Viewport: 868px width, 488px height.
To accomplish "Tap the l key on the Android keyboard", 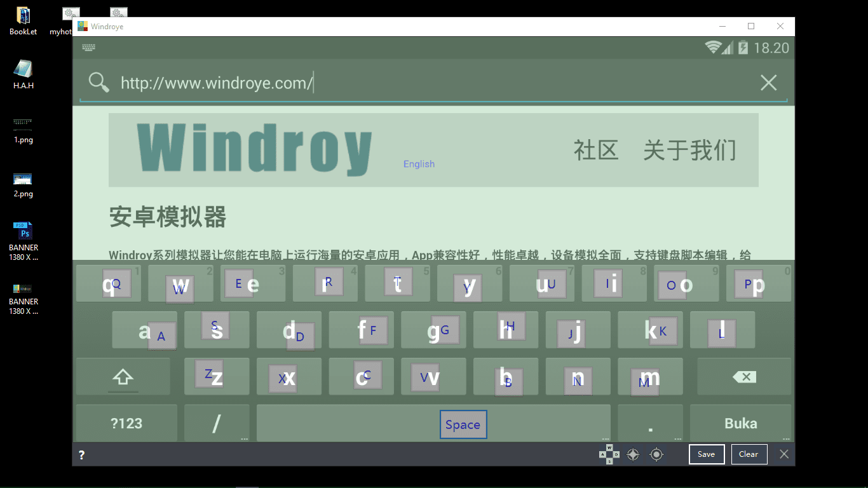I will [722, 330].
